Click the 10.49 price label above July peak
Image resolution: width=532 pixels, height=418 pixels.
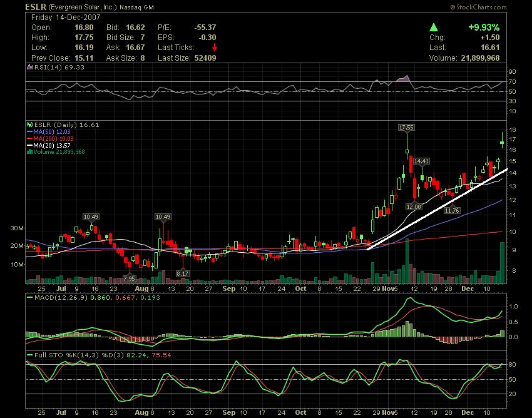point(91,217)
